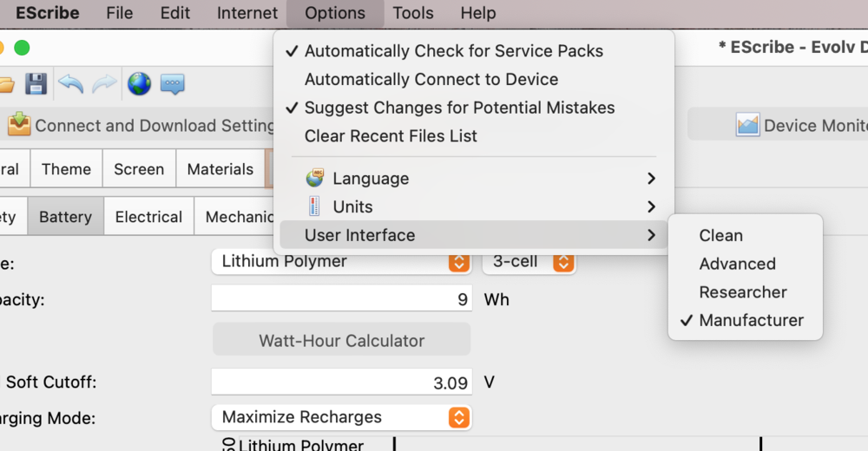Click the globe internet icon in toolbar
This screenshot has height=451, width=868.
139,84
